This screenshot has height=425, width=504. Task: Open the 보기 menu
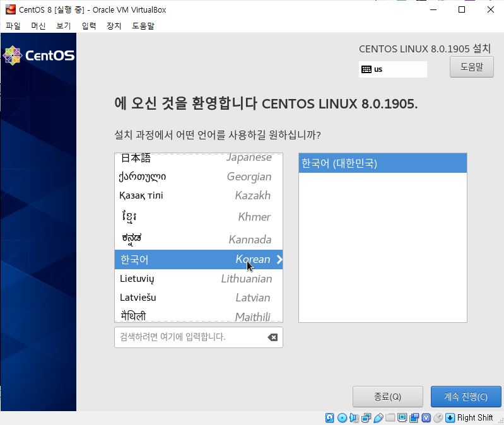point(63,26)
